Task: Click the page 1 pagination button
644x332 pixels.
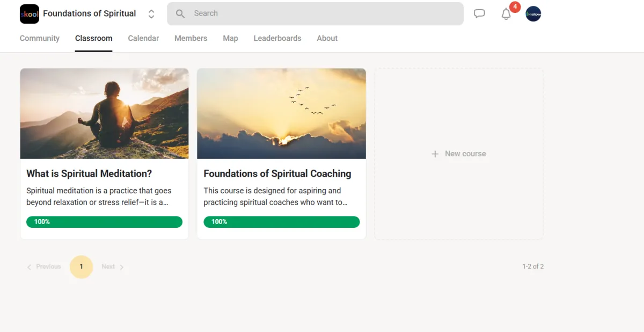Action: [81, 266]
